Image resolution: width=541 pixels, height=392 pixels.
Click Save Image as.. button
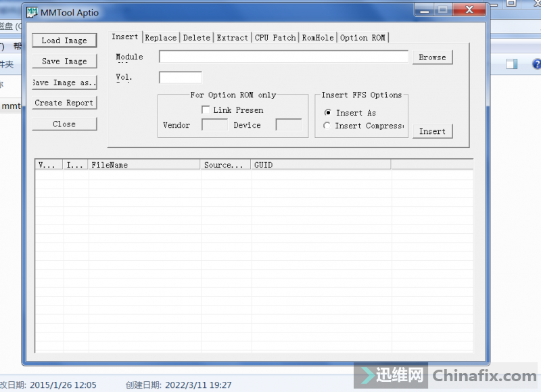[64, 82]
